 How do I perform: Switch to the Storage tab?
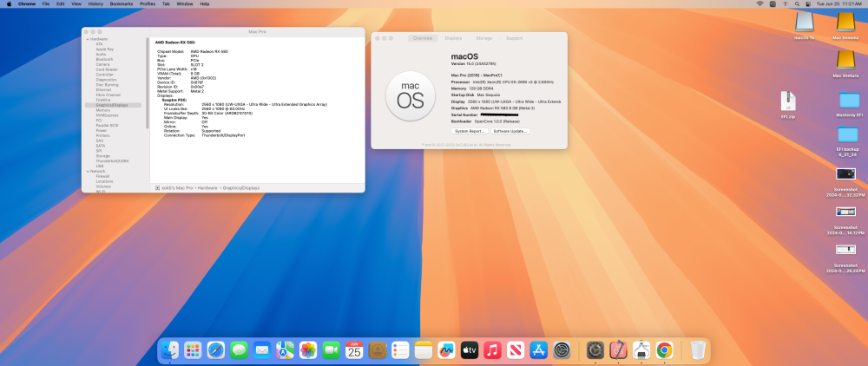point(483,38)
